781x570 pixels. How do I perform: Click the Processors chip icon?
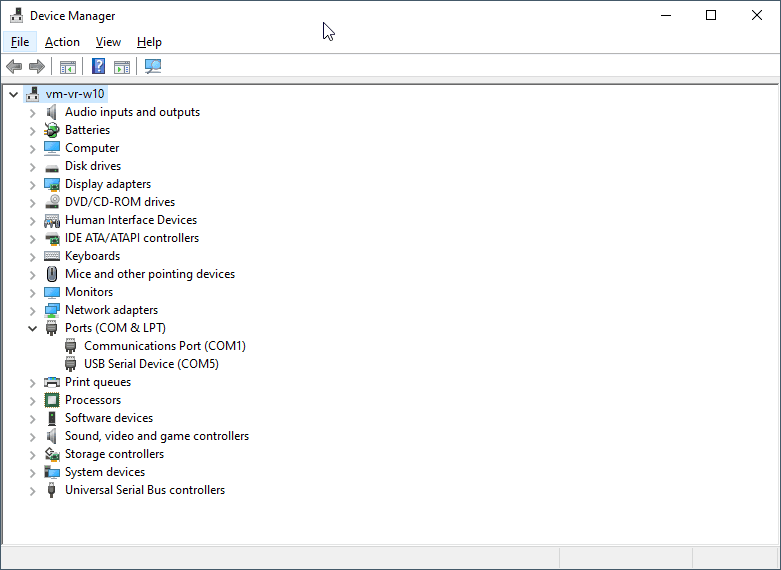point(52,400)
